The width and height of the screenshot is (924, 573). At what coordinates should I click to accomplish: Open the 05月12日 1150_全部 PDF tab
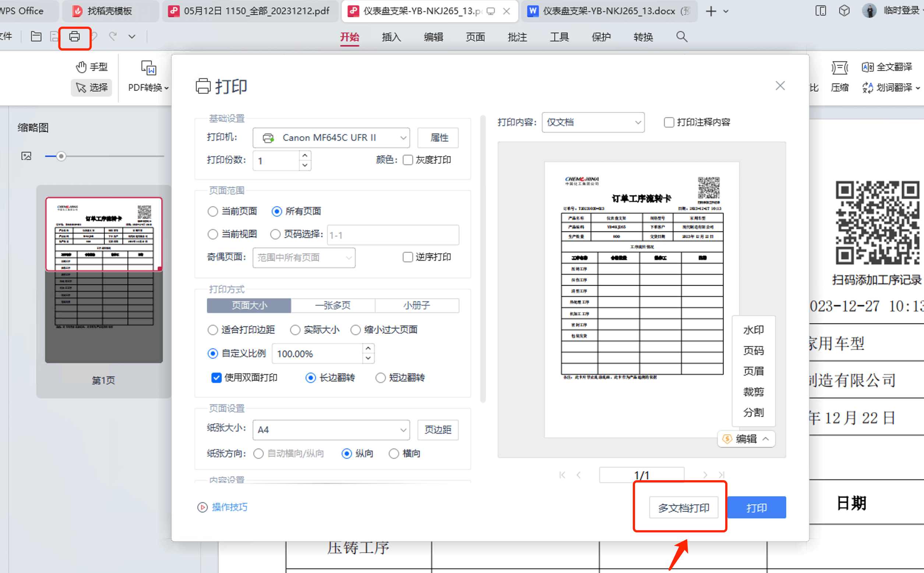248,11
